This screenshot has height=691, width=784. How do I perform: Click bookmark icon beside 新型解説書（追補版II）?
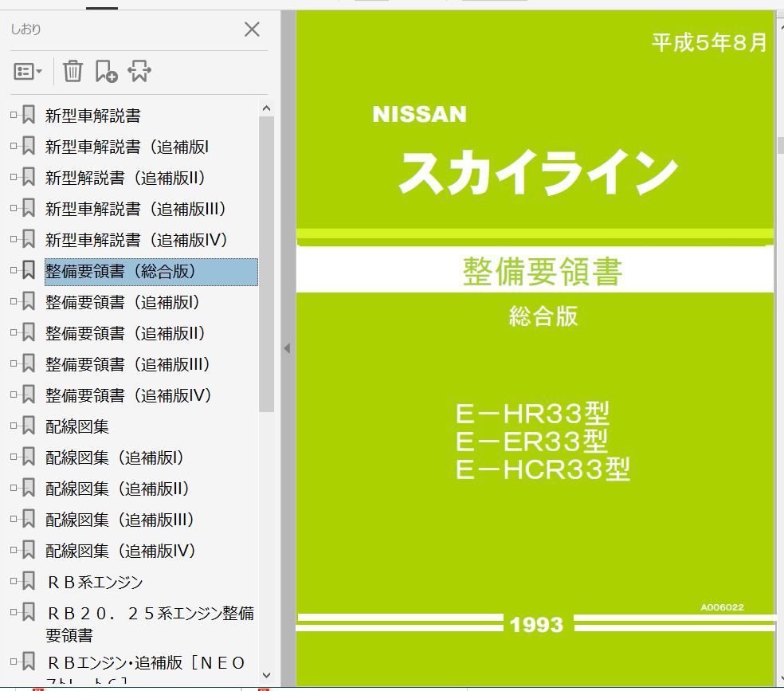(29, 176)
